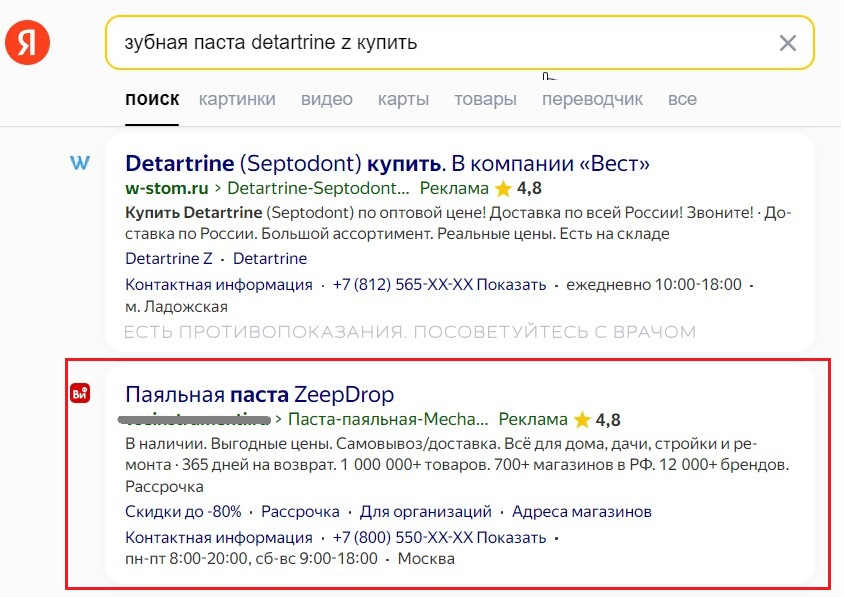
Task: Follow the Detartrine Z sitelink
Action: point(169,258)
